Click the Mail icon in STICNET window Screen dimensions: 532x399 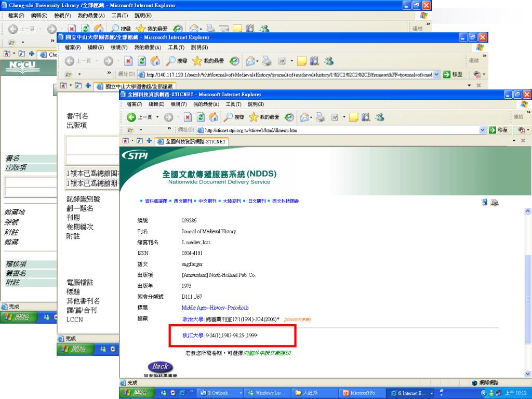(x=304, y=117)
